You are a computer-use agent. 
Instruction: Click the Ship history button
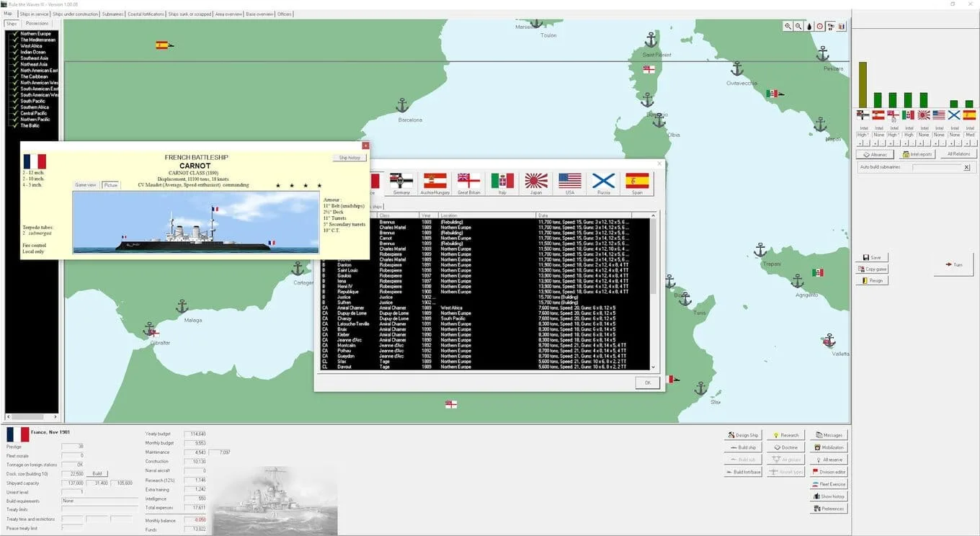coord(350,158)
